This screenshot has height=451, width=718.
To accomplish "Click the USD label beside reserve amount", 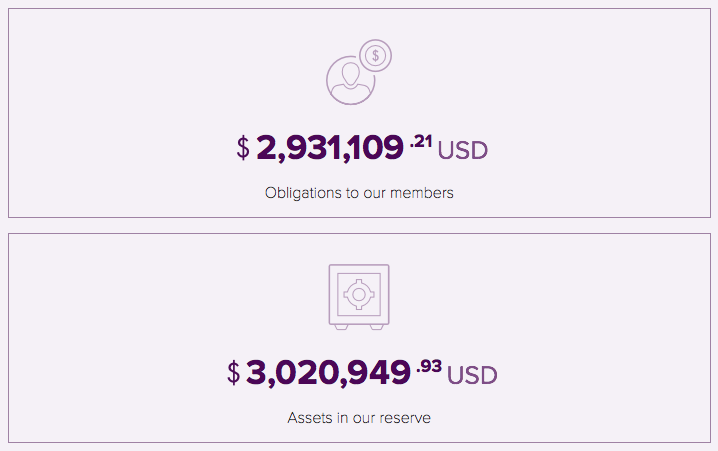I will pos(472,375).
